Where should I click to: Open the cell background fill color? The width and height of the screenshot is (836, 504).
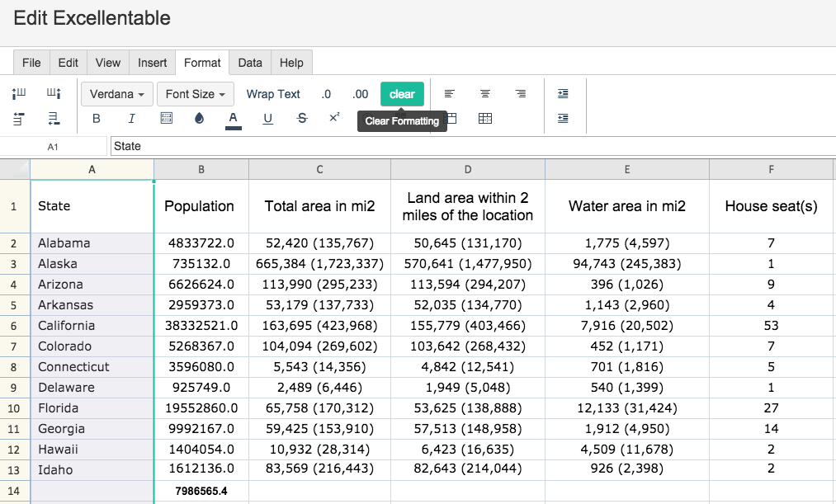[199, 119]
